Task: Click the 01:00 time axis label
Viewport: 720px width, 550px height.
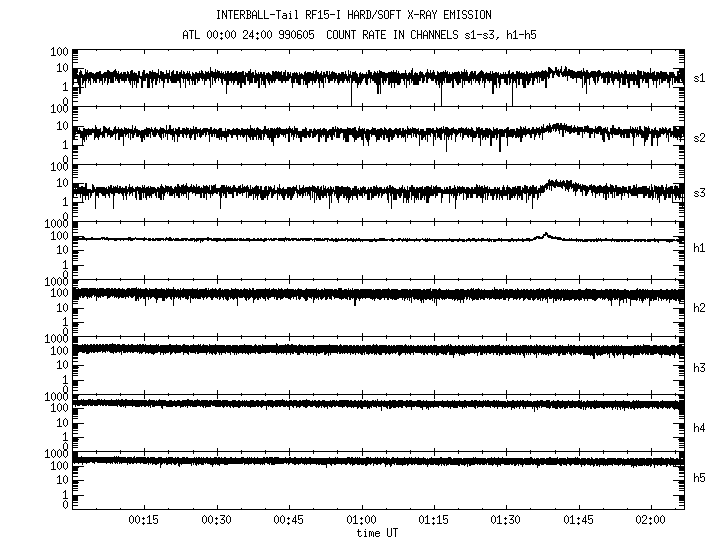Action: pos(361,520)
